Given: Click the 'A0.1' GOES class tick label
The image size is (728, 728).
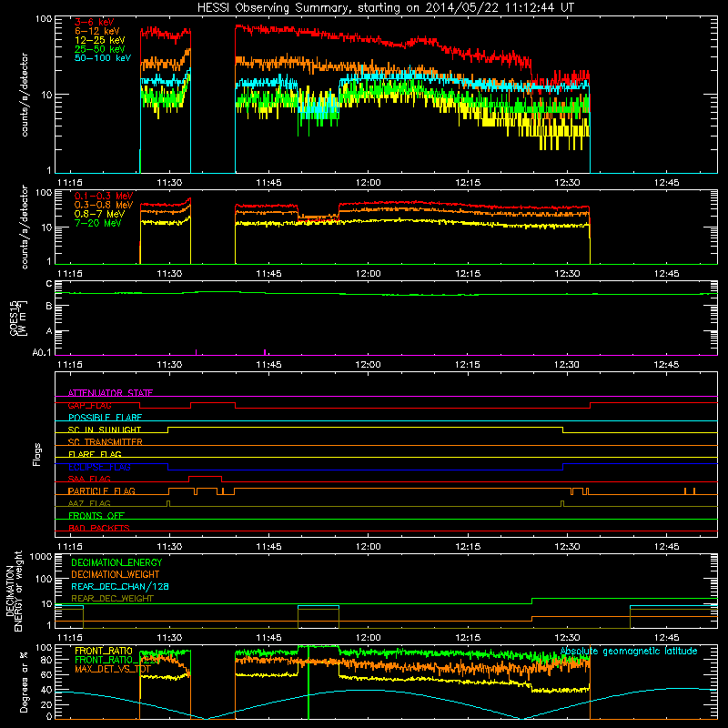Looking at the screenshot, I should [42, 352].
